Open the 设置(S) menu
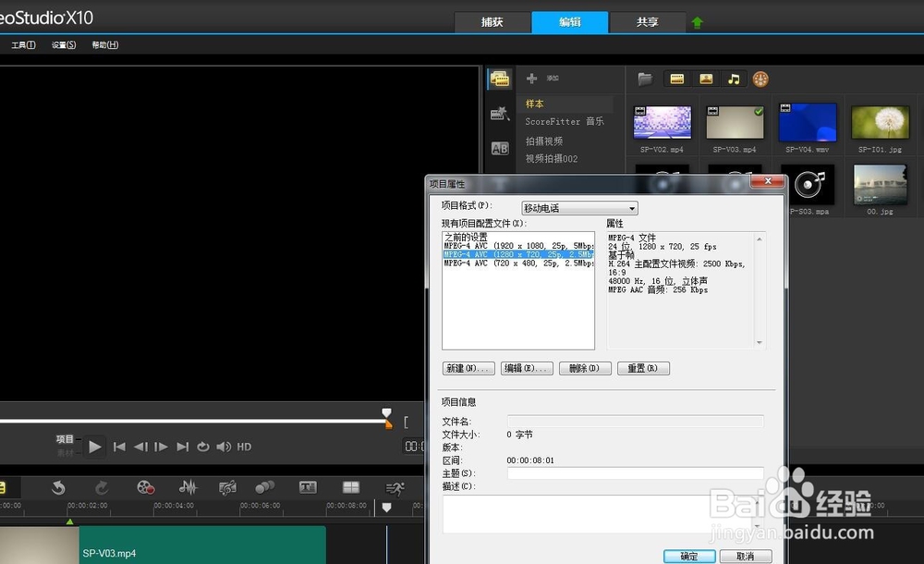The width and height of the screenshot is (924, 564). (64, 44)
